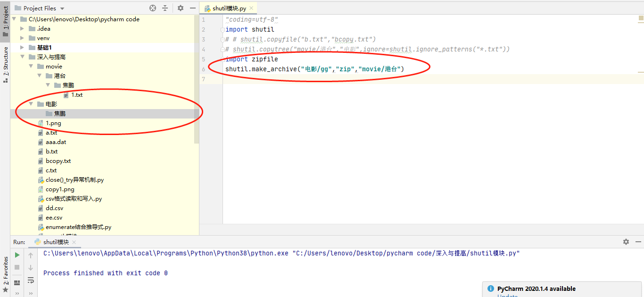
Task: Select the b.txt file
Action: coord(48,152)
